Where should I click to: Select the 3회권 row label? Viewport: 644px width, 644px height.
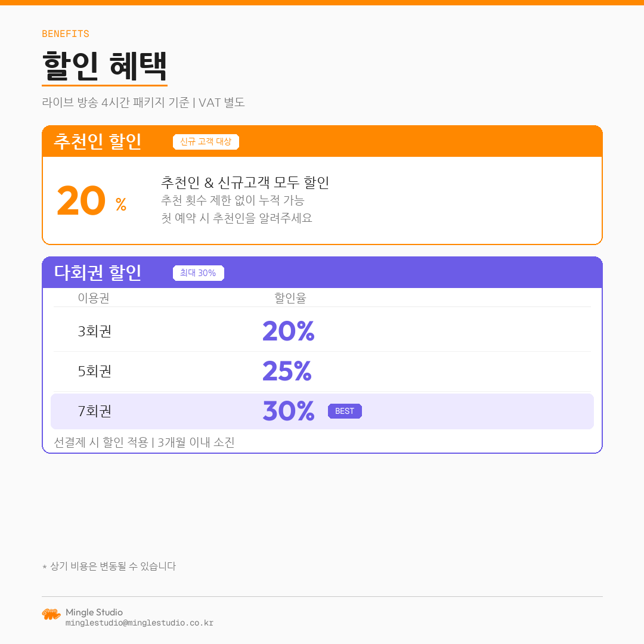click(95, 332)
